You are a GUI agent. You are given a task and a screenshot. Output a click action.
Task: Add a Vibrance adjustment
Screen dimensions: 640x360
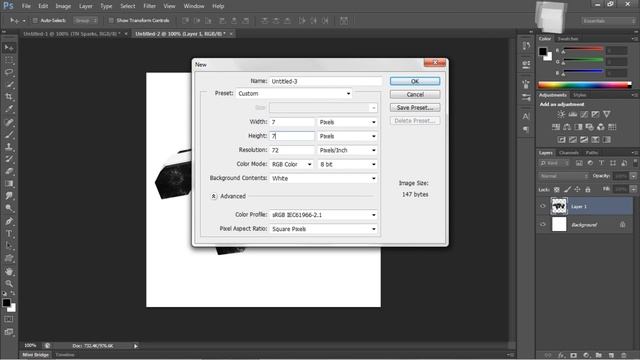[607, 114]
